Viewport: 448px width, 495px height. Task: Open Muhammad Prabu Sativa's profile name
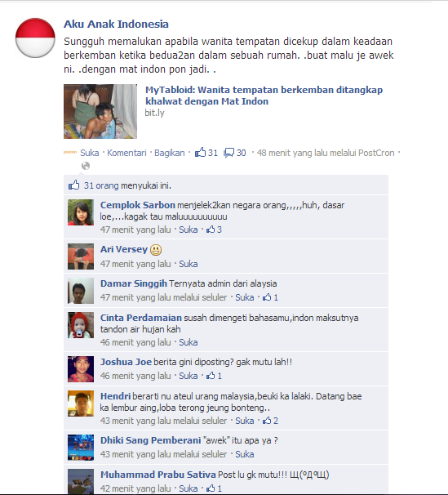pos(158,475)
